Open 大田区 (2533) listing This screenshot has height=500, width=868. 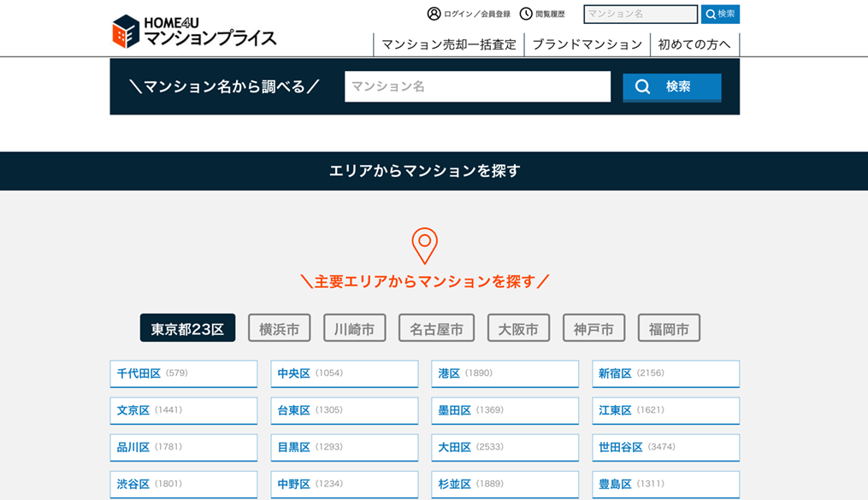tap(505, 448)
